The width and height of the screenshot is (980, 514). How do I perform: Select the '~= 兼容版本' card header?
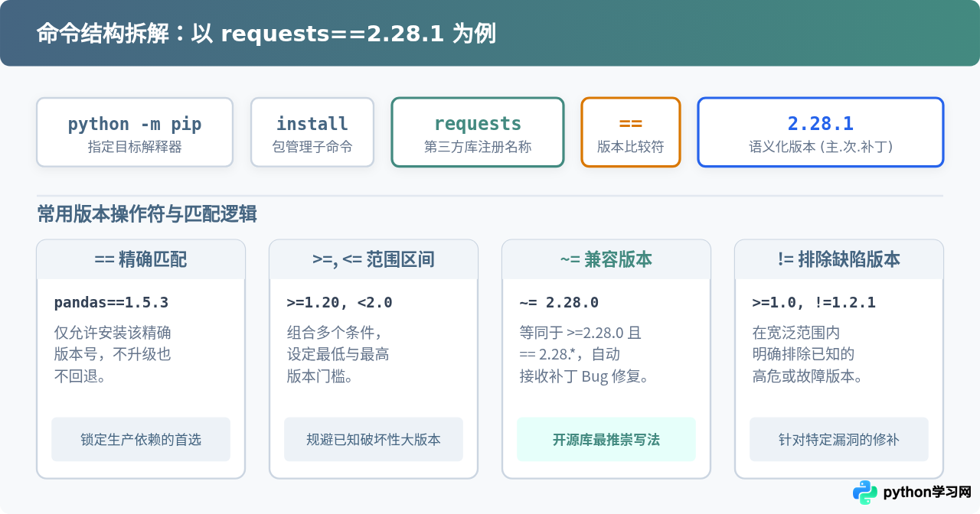click(x=606, y=259)
